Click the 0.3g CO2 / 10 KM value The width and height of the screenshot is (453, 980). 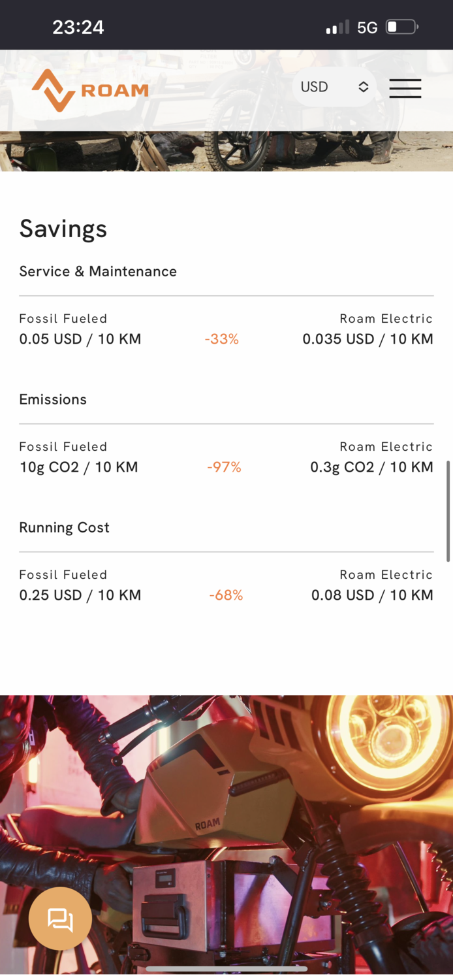[371, 467]
